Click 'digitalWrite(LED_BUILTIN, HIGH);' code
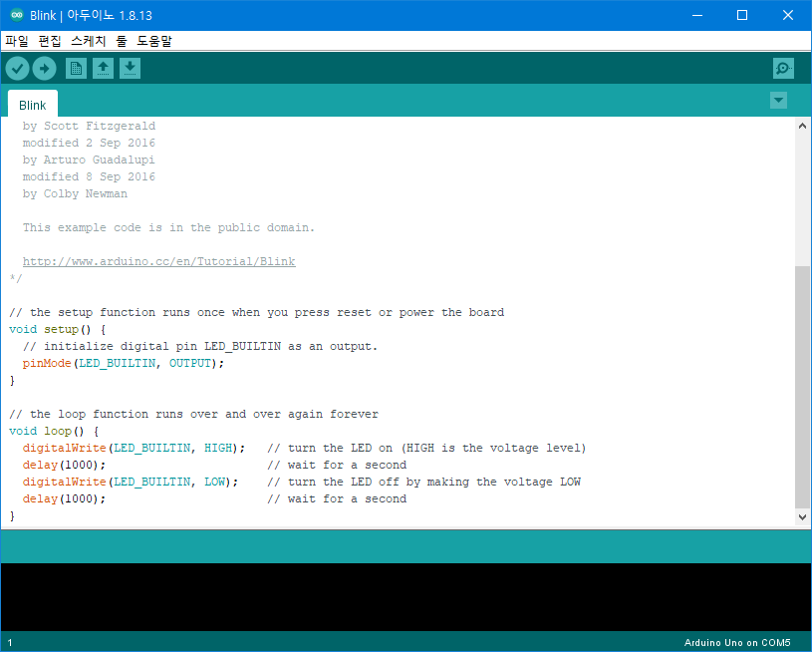Image resolution: width=812 pixels, height=652 pixels. (134, 448)
